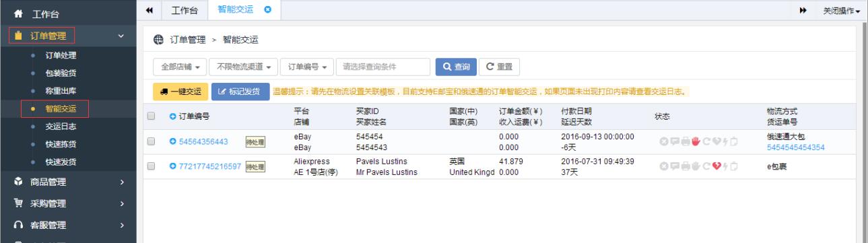
Task: Click the broken heart icon for order 54564356443
Action: point(716,141)
